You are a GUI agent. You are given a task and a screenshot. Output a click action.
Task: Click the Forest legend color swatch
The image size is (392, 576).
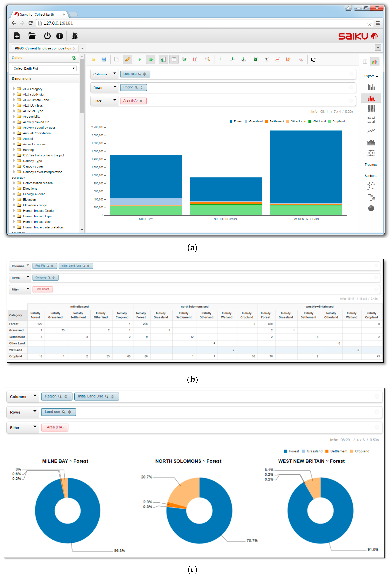click(x=231, y=121)
